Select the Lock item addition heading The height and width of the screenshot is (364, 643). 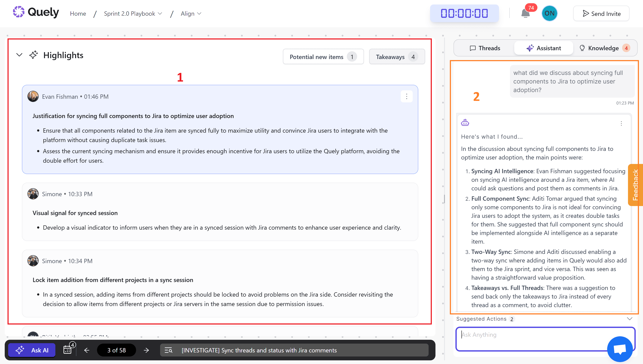pos(113,280)
